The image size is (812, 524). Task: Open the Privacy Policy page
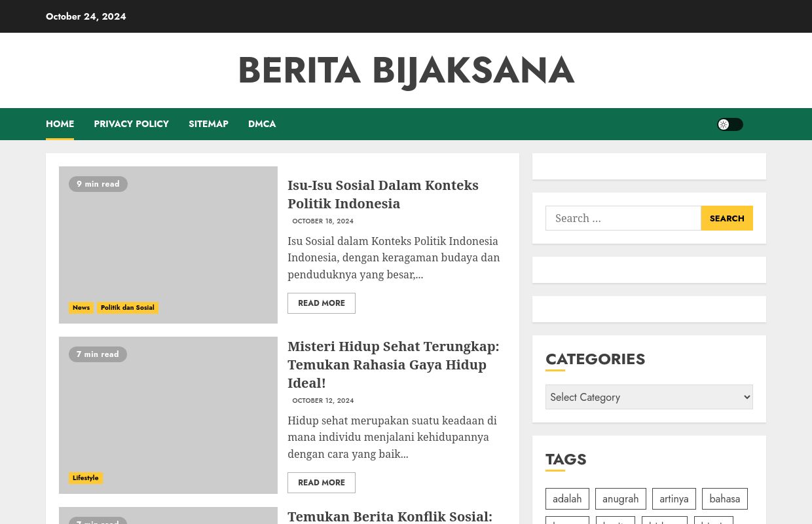tap(131, 124)
